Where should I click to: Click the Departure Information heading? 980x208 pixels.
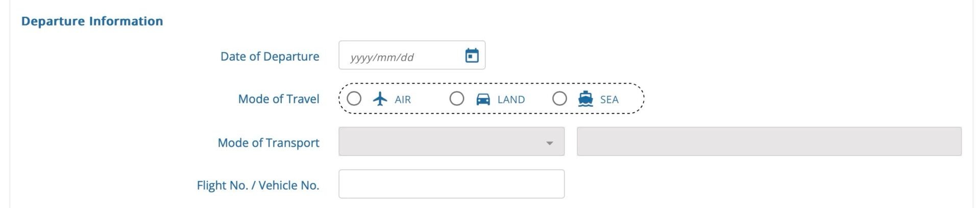(92, 21)
